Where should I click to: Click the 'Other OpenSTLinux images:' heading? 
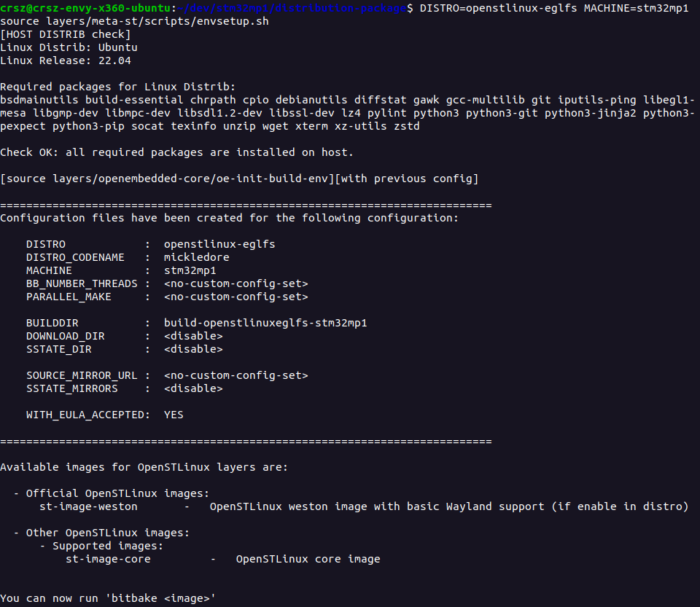click(108, 533)
